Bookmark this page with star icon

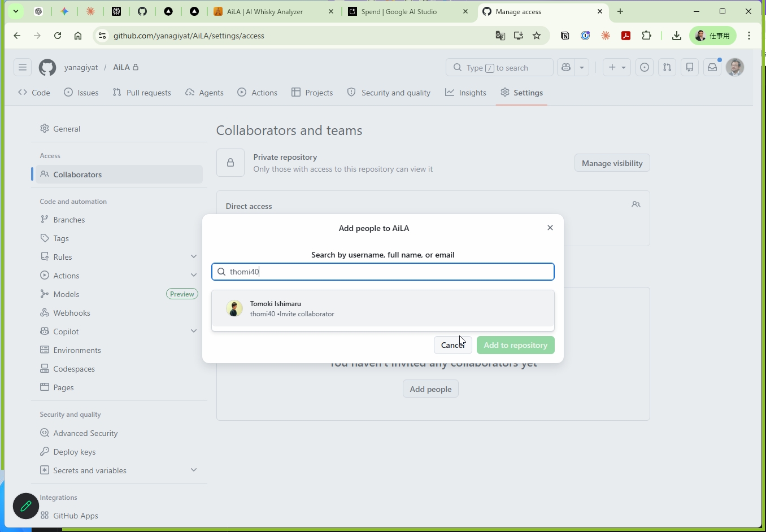[x=537, y=36]
